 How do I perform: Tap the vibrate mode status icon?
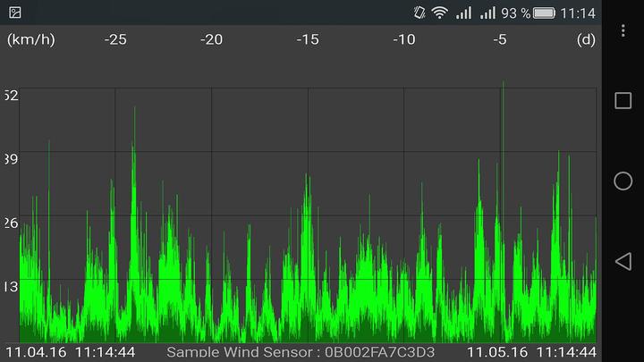tap(419, 13)
